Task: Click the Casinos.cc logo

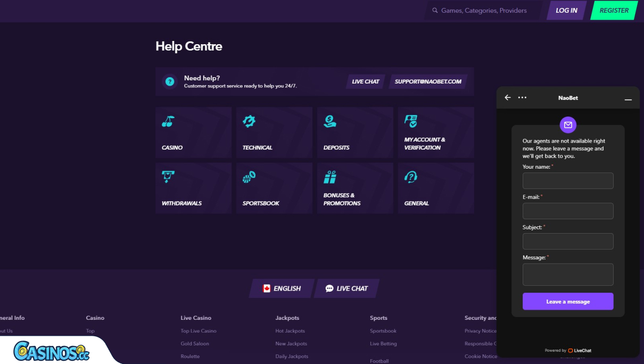Action: pos(52,351)
